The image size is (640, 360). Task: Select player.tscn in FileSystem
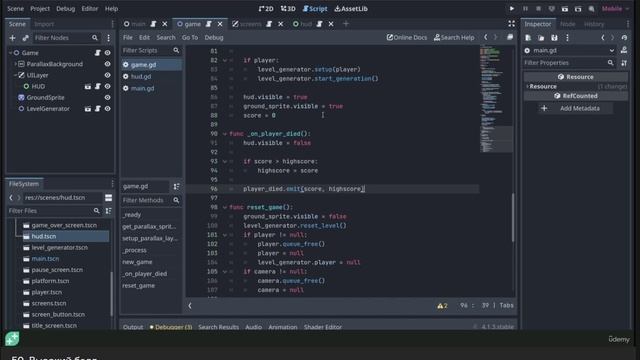pos(65,292)
